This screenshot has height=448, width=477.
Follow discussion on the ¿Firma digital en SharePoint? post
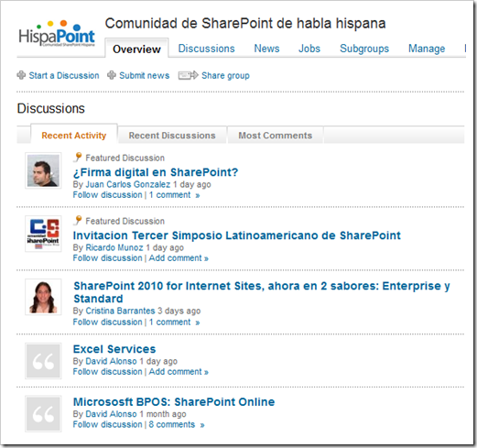[x=107, y=195]
